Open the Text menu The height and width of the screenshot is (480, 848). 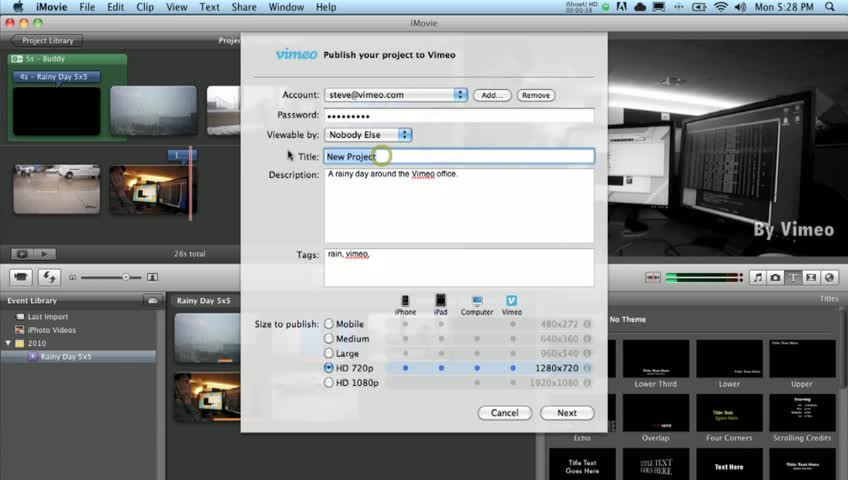tap(209, 7)
